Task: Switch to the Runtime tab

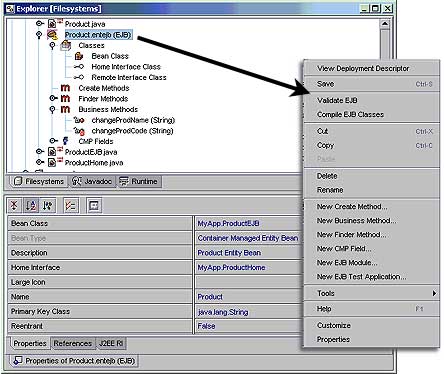Action: (139, 181)
